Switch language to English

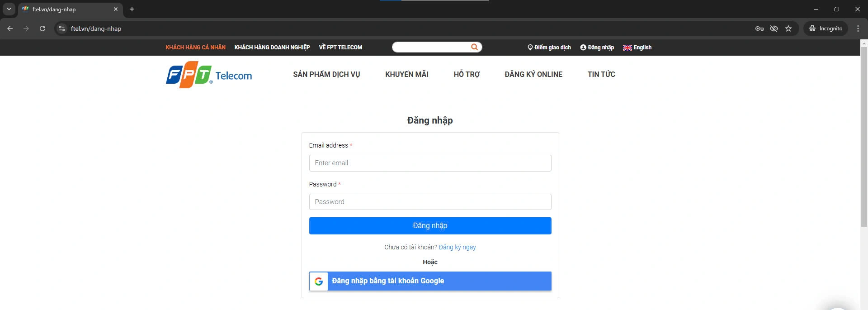click(637, 48)
